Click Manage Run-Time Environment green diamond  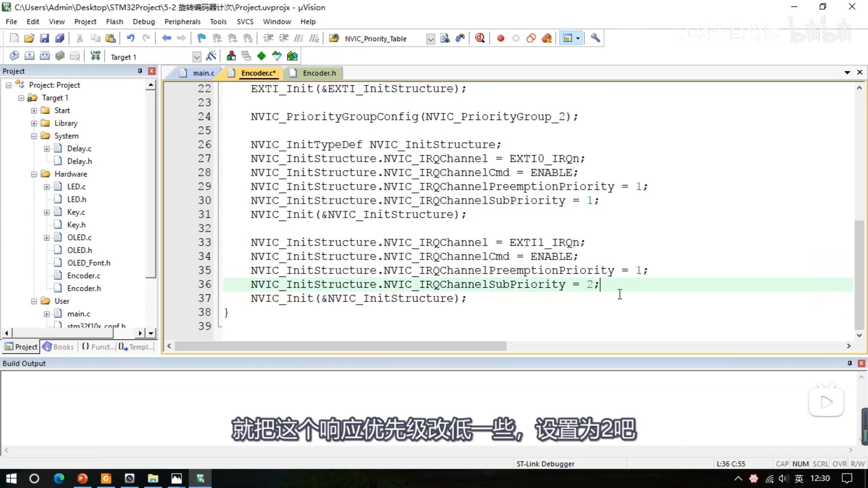[261, 56]
